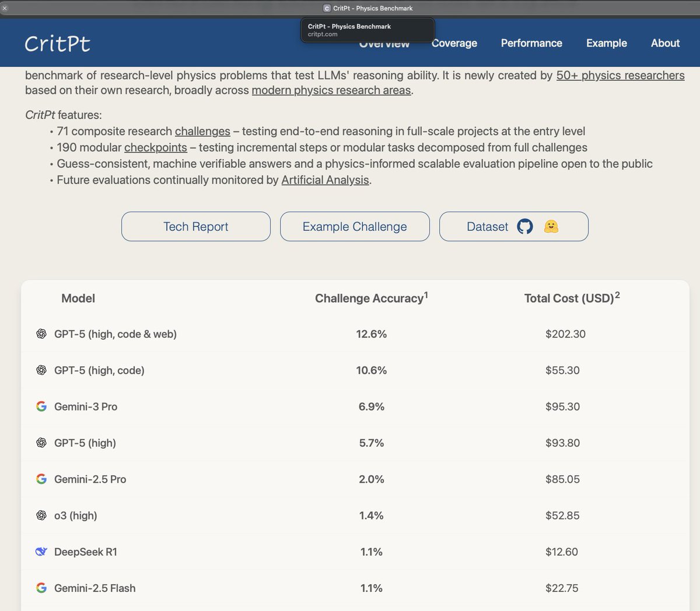Open the Performance nav item
The image size is (700, 611).
pos(531,43)
